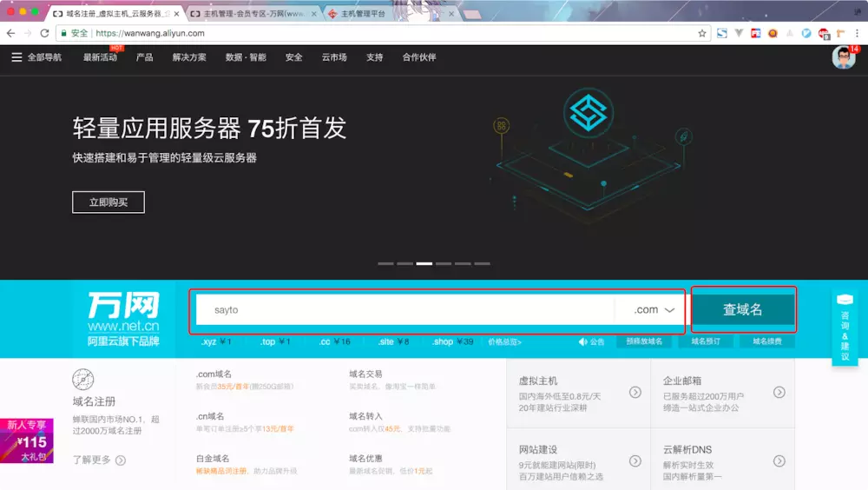This screenshot has width=868, height=490.
Task: Click arrow icon next to 云解析DNS
Action: 779,461
